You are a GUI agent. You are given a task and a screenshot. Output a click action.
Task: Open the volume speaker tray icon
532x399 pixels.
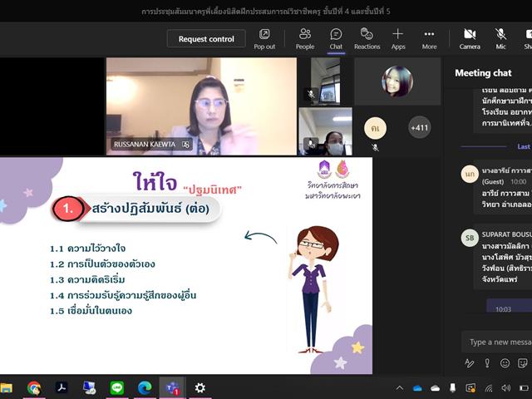click(x=506, y=388)
